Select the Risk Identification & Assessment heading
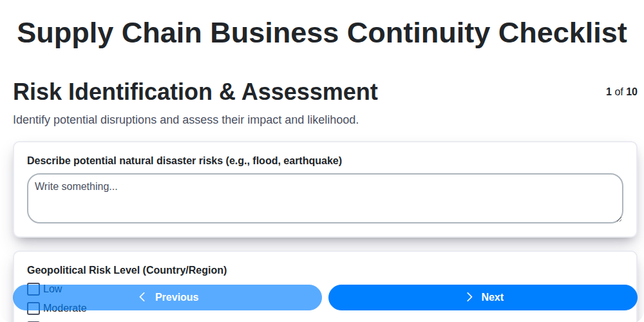The height and width of the screenshot is (322, 644). 195,92
